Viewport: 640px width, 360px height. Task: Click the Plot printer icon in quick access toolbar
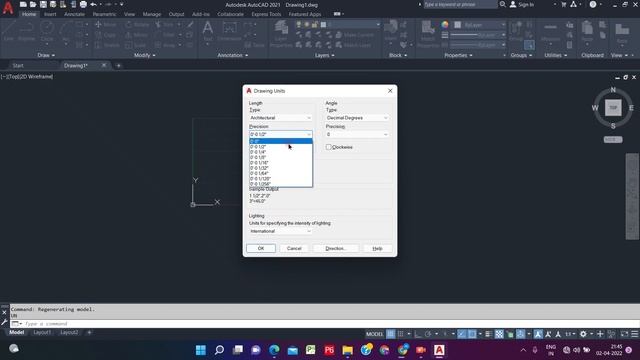(83, 4)
